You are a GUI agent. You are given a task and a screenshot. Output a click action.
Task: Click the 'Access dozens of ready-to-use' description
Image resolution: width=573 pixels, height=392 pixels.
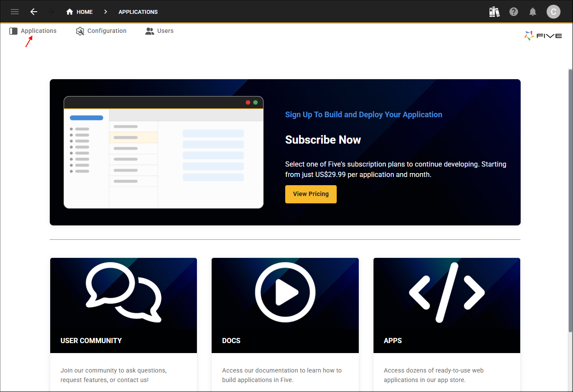pos(434,375)
